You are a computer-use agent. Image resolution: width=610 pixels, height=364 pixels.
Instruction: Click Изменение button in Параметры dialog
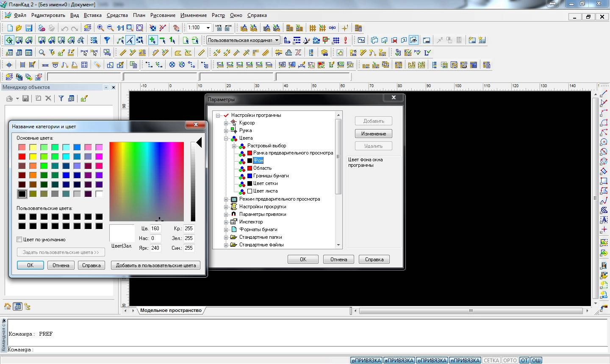click(374, 133)
